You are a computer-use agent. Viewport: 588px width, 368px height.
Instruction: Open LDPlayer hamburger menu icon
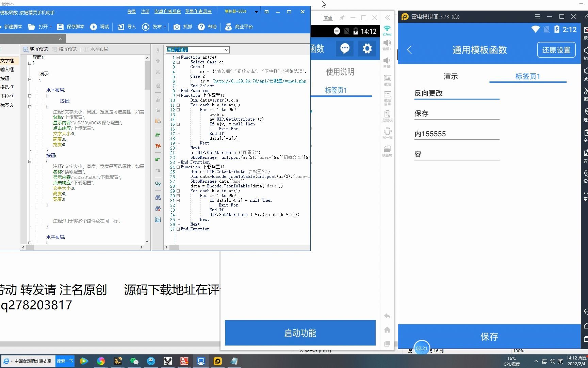click(x=537, y=16)
